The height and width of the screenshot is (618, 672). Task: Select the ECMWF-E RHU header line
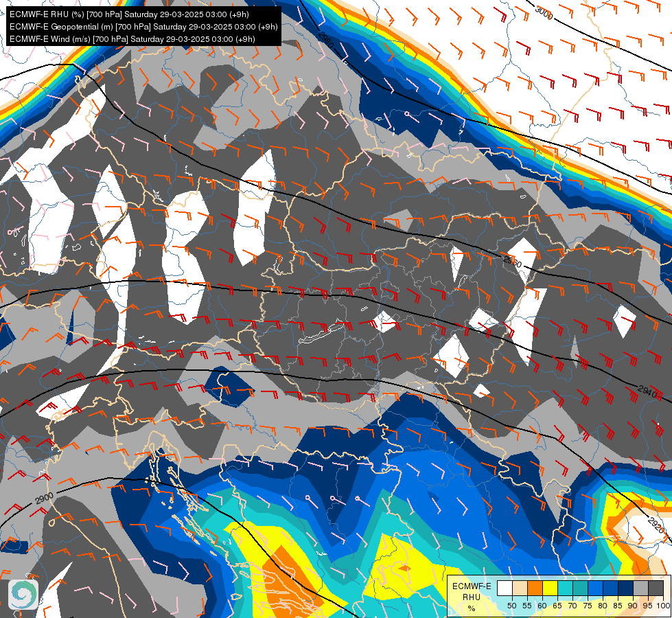(x=129, y=14)
